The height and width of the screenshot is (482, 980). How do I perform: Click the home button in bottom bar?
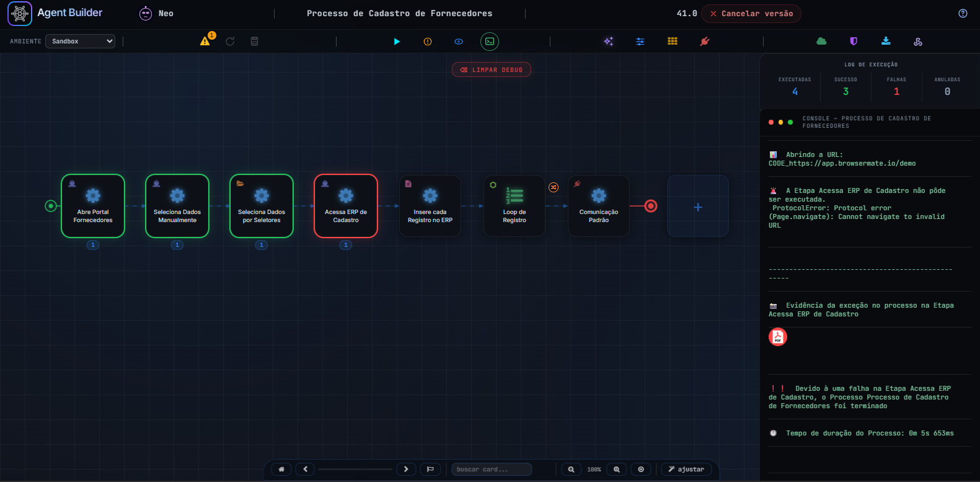281,469
